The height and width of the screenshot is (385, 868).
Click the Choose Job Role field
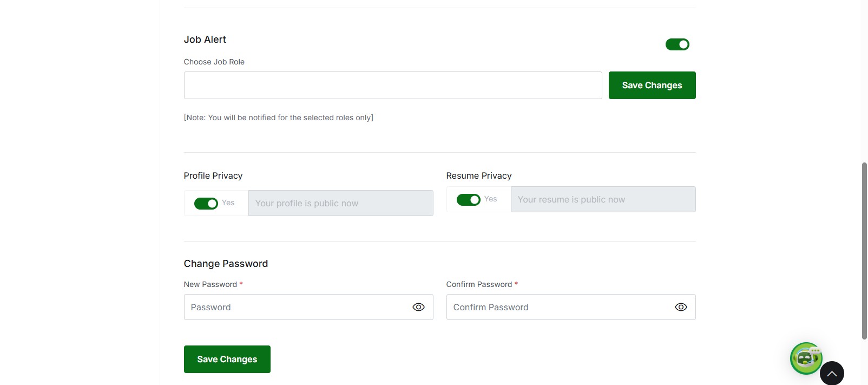(392, 86)
